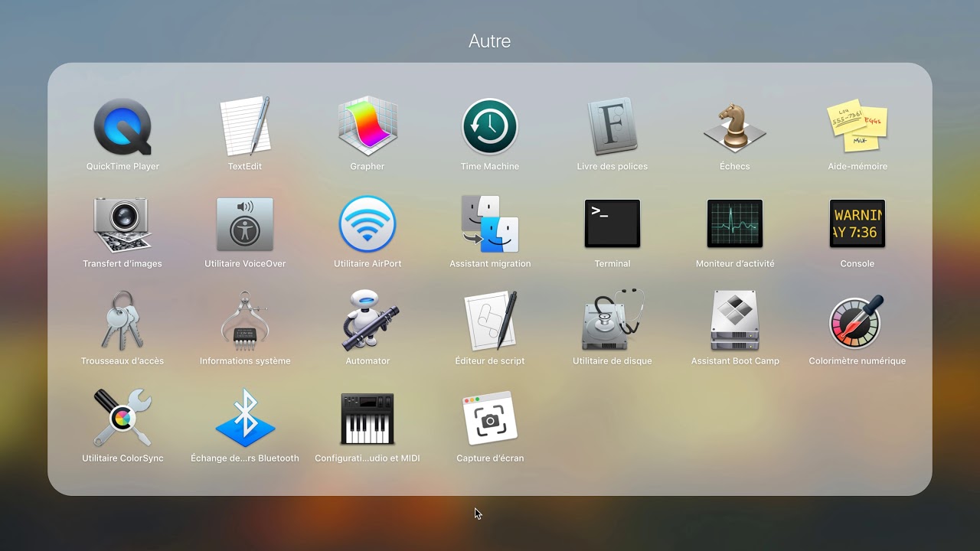
Task: Open Colorimètre numérique icon
Action: (x=857, y=321)
